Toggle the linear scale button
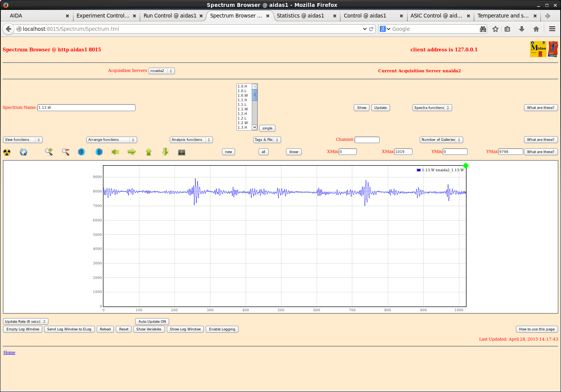This screenshot has height=392, width=561. click(x=294, y=152)
